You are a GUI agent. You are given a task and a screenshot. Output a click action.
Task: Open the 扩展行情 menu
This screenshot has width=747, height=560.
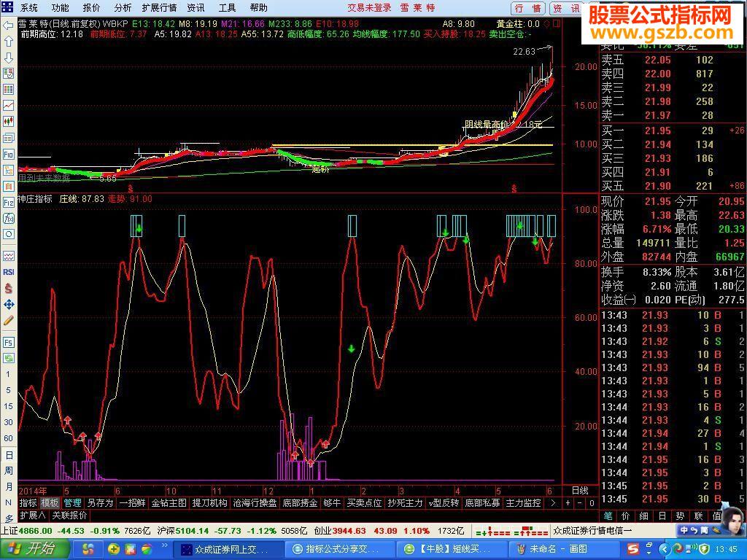coord(159,7)
